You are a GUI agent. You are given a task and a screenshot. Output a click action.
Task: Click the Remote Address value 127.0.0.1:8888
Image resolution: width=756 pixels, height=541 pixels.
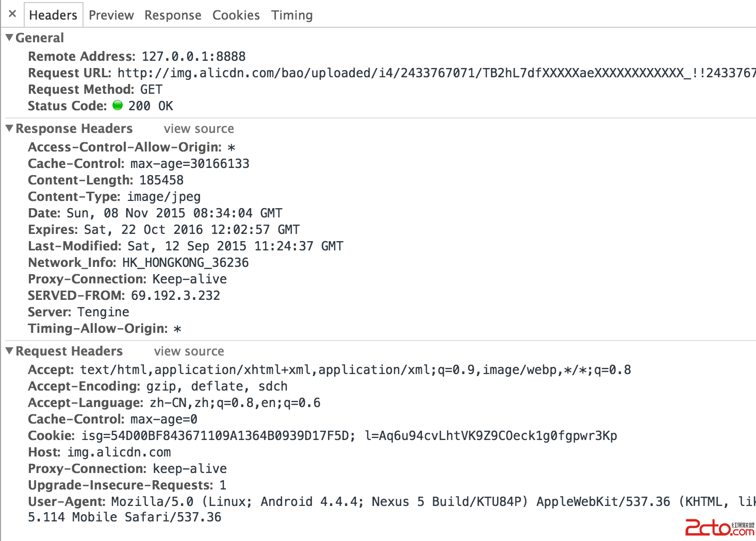(193, 56)
